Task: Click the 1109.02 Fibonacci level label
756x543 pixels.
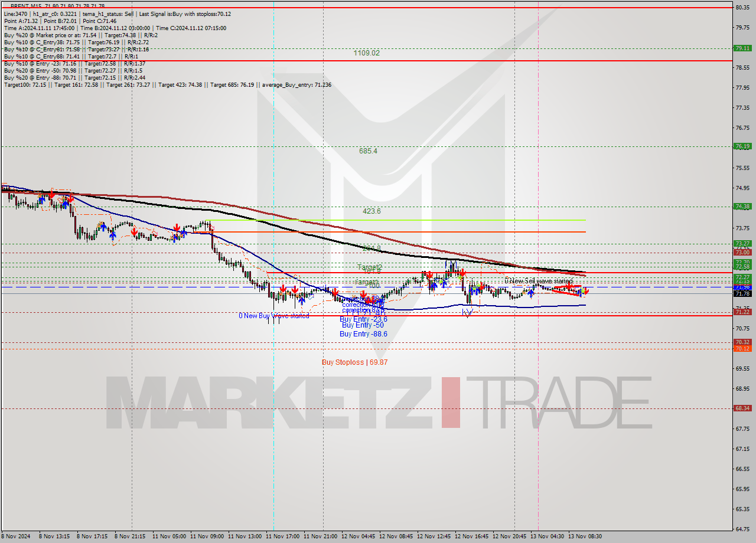Action: pyautogui.click(x=366, y=53)
